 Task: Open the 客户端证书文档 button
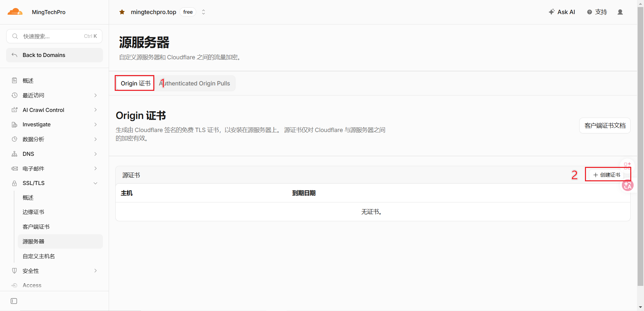point(605,126)
